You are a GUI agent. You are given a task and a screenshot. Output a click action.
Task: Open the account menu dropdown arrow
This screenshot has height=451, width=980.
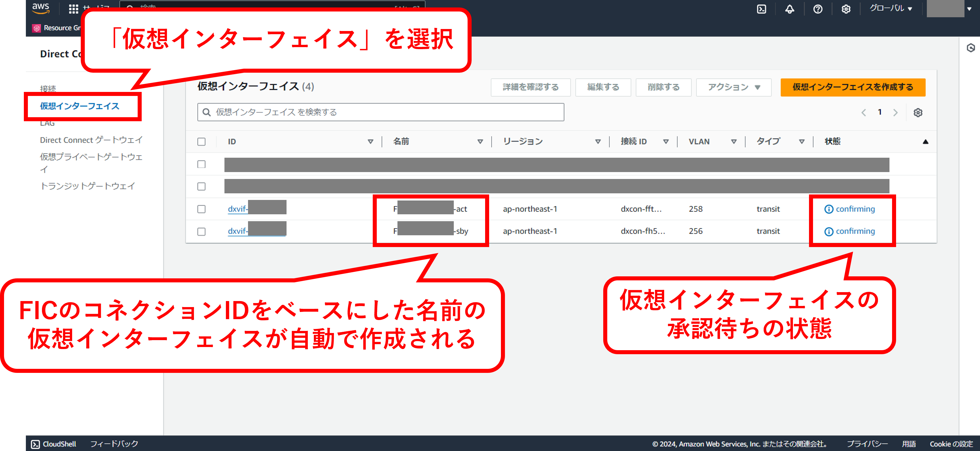[969, 9]
